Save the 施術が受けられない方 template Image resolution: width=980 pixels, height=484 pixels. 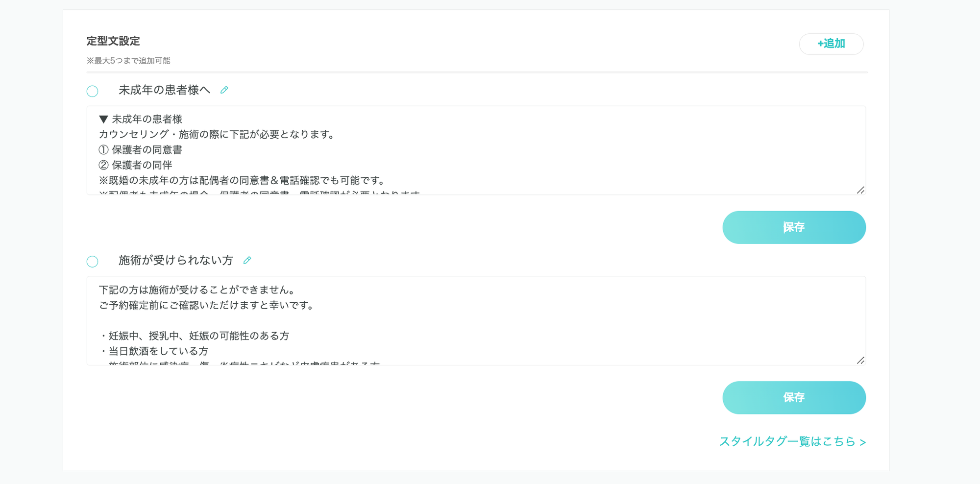794,398
